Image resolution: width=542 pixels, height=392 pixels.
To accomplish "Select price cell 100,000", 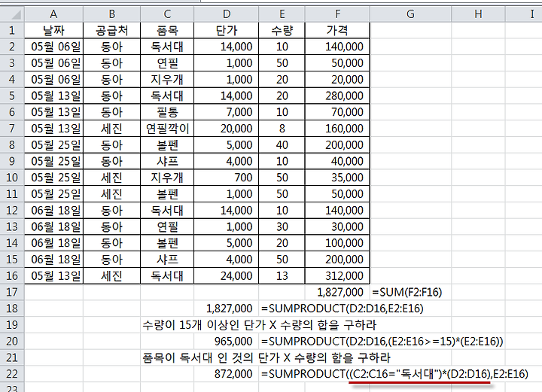I will [x=337, y=243].
